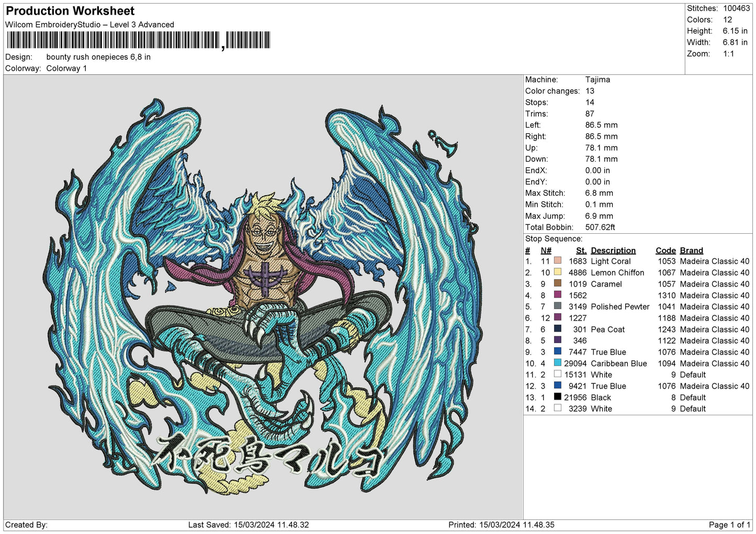Click the Caramel color swatch

tap(558, 284)
